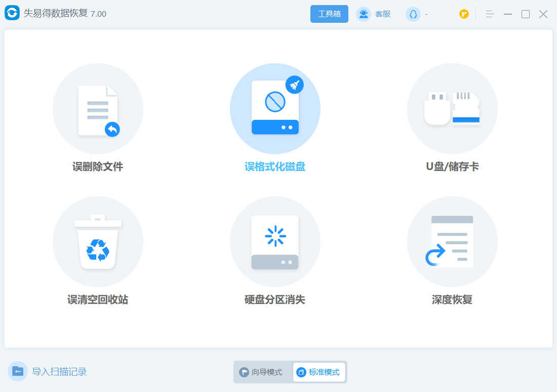The width and height of the screenshot is (557, 392).
Task: Switch to 向导模式 wizard mode
Action: pos(261,372)
